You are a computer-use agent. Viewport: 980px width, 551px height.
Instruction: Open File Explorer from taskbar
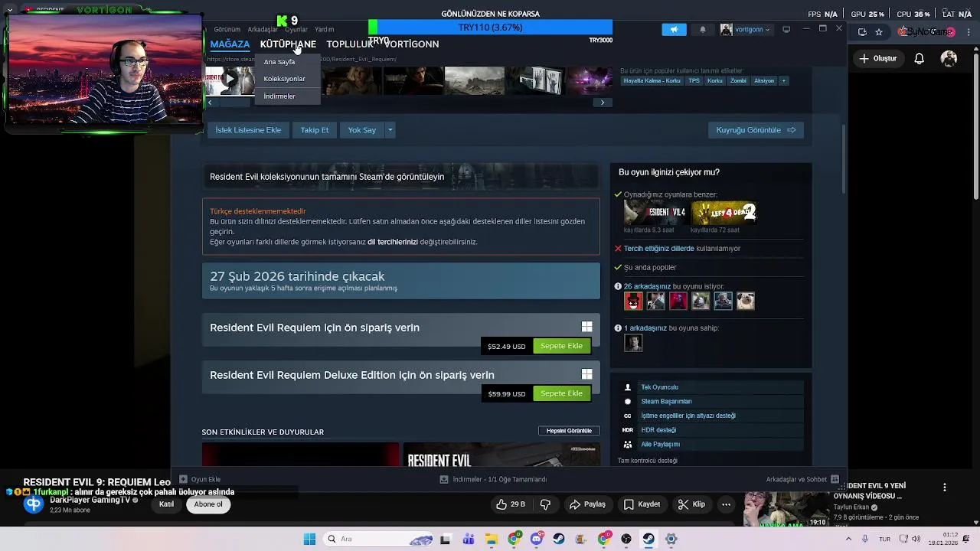click(x=491, y=539)
